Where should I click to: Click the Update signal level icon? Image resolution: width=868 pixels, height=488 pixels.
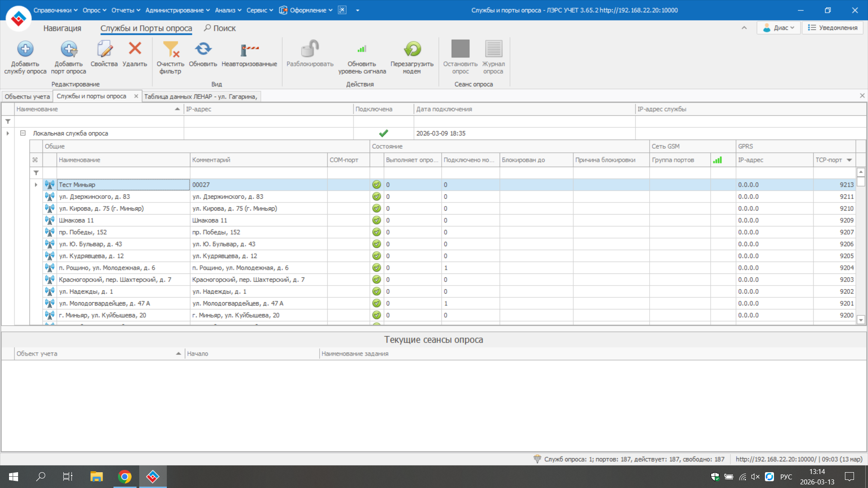(x=362, y=49)
